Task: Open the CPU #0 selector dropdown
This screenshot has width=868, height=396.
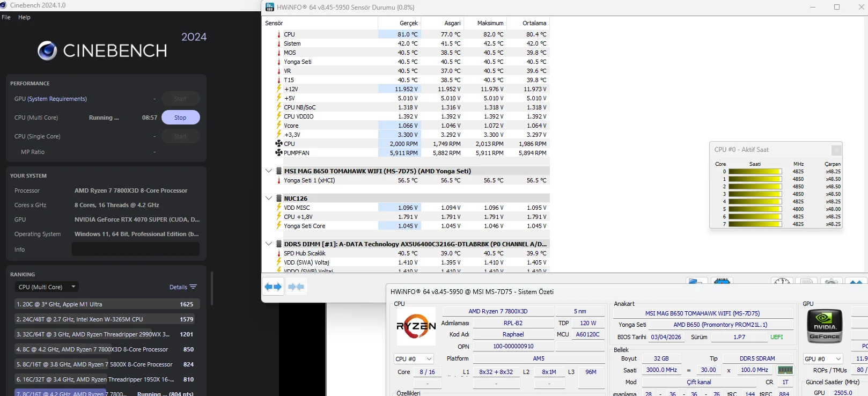Action: tap(414, 359)
